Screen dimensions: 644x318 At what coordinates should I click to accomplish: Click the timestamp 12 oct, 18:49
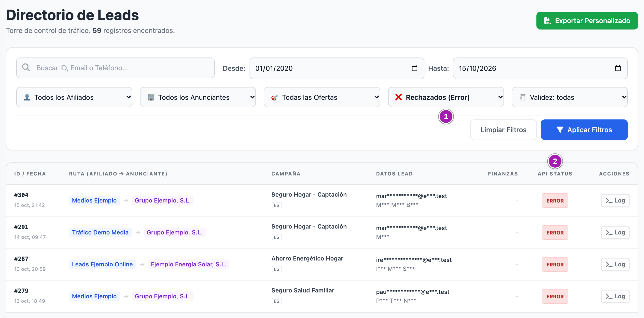pos(29,301)
